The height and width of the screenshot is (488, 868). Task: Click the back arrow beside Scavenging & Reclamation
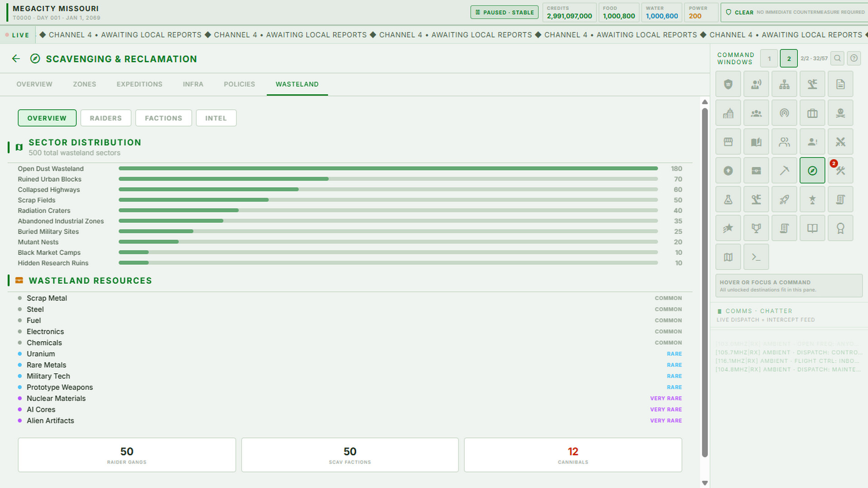click(16, 59)
